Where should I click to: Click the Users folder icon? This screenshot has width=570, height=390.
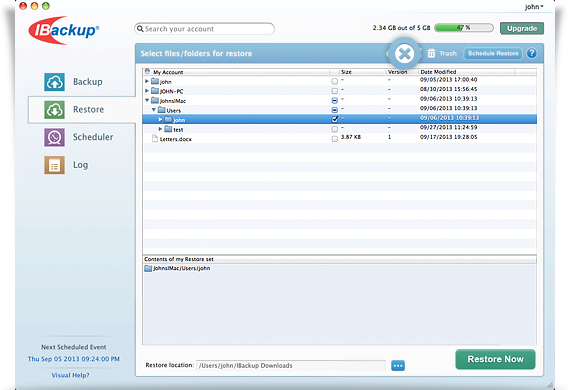click(x=162, y=110)
